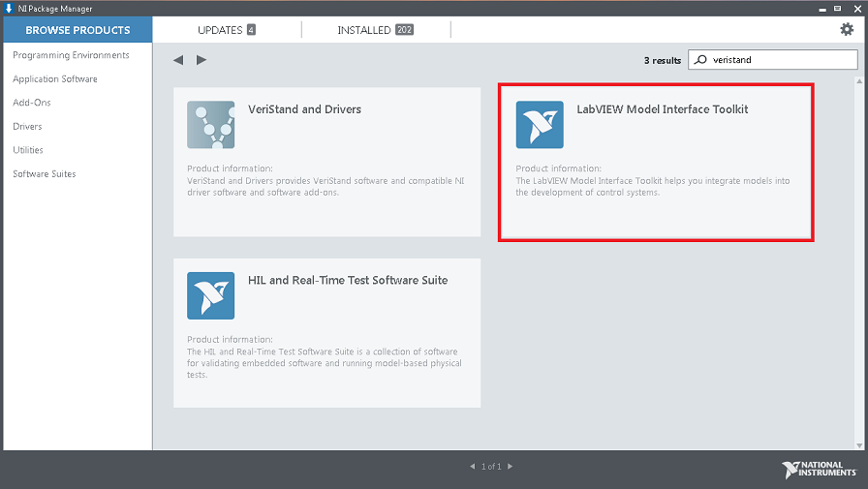
Task: Select Drivers category
Action: (x=27, y=126)
